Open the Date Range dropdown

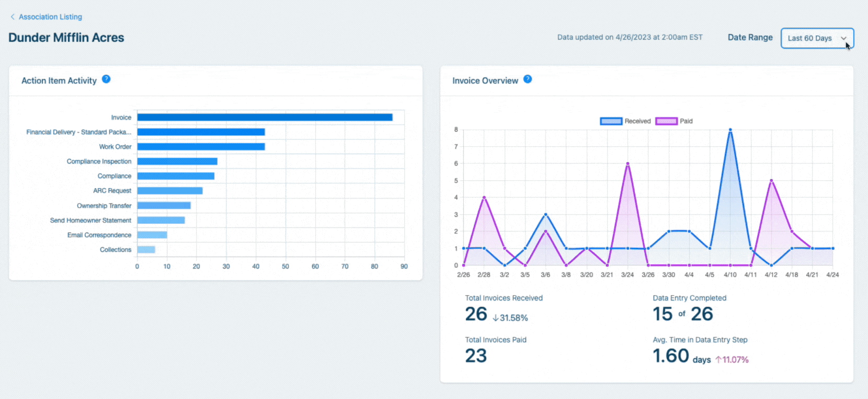click(817, 38)
